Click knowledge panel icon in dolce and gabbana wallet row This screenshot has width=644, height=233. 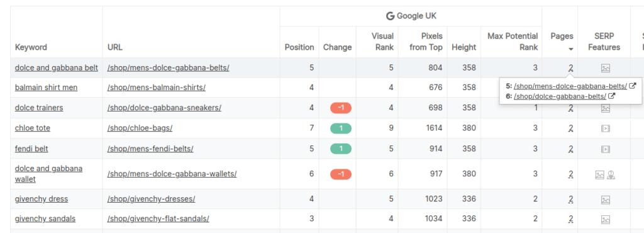pyautogui.click(x=611, y=175)
